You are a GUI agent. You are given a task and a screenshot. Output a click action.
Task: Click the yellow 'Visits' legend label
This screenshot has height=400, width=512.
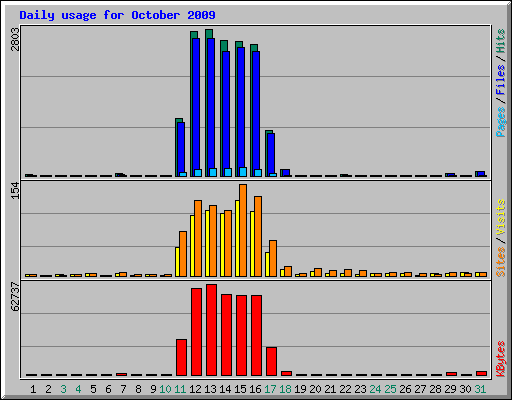coord(501,218)
